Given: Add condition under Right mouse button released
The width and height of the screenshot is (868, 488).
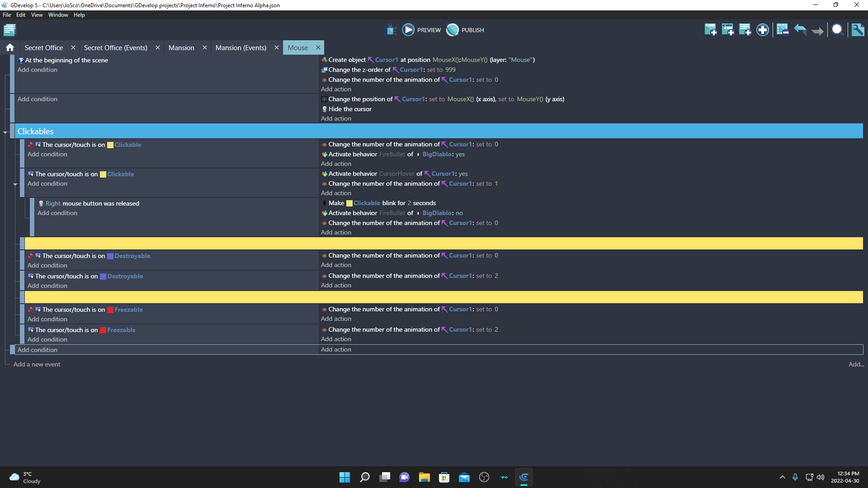Looking at the screenshot, I should click(57, 213).
